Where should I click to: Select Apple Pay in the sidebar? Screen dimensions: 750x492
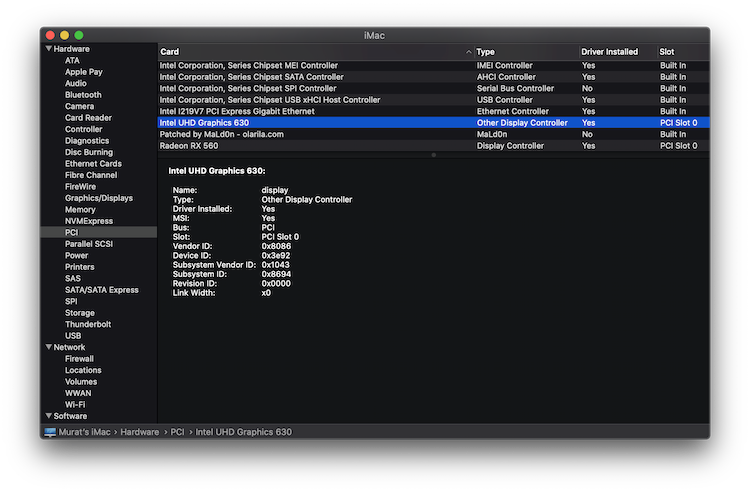(84, 72)
